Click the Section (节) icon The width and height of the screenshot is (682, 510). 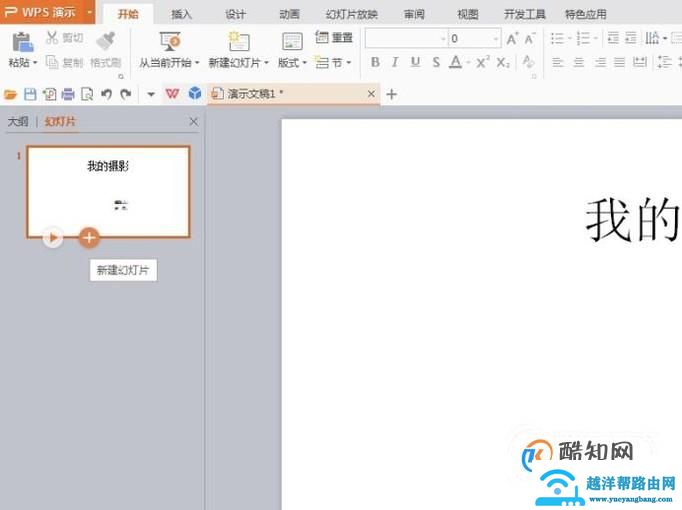point(322,63)
